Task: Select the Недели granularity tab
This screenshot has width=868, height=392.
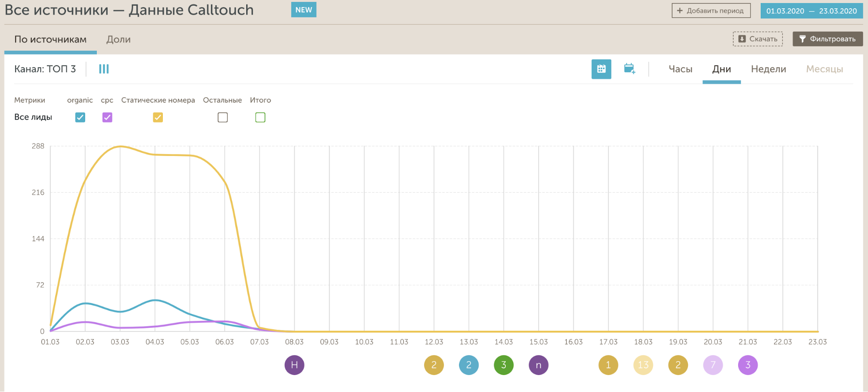Action: click(x=769, y=69)
